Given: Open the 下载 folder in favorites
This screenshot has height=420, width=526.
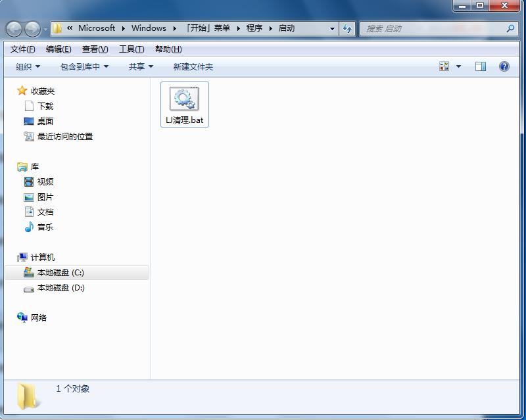Looking at the screenshot, I should click(45, 106).
